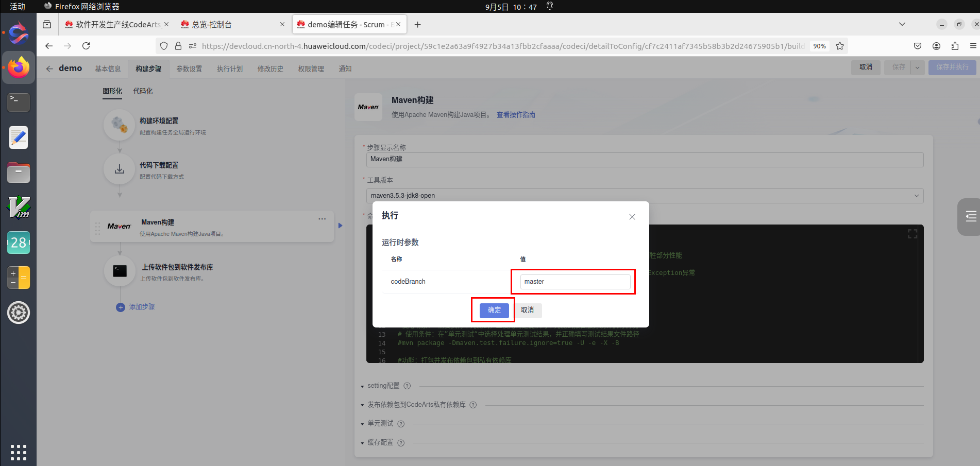Screen dimensions: 980x466
Task: Select the 上传软件包到软件发布库 terminal icon
Action: tap(120, 271)
